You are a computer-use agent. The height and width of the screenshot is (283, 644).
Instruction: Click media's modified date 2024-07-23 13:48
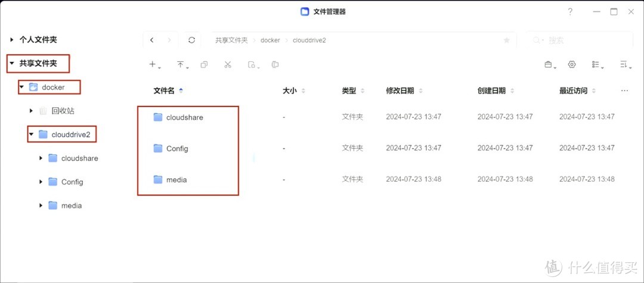(x=414, y=179)
